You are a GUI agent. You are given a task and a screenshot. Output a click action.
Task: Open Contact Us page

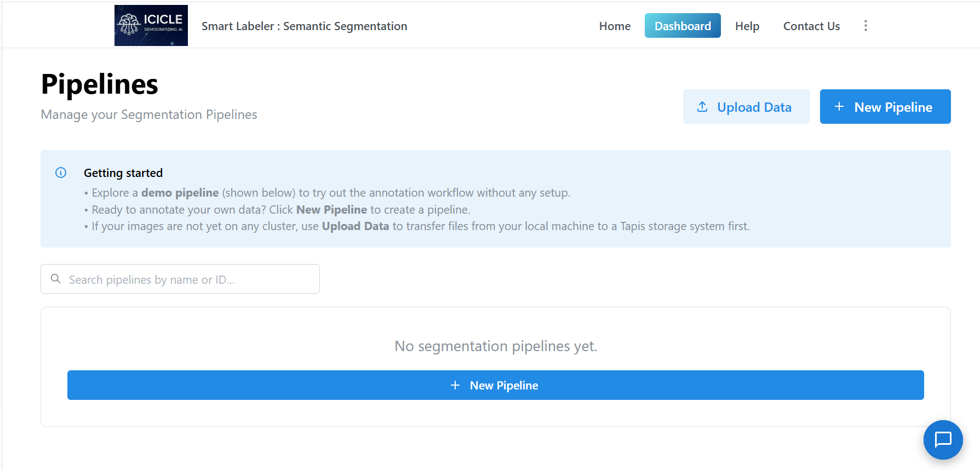(x=811, y=26)
